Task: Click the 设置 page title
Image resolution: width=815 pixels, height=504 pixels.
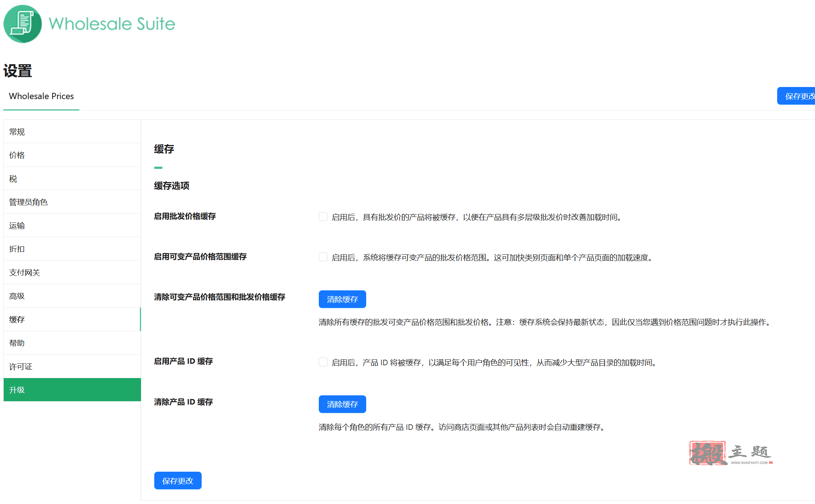Action: coord(18,70)
